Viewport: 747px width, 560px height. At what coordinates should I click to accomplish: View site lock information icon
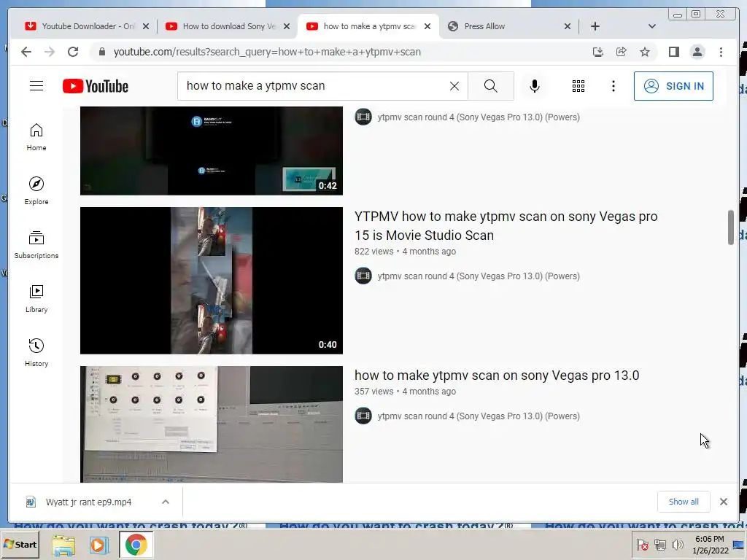point(102,52)
